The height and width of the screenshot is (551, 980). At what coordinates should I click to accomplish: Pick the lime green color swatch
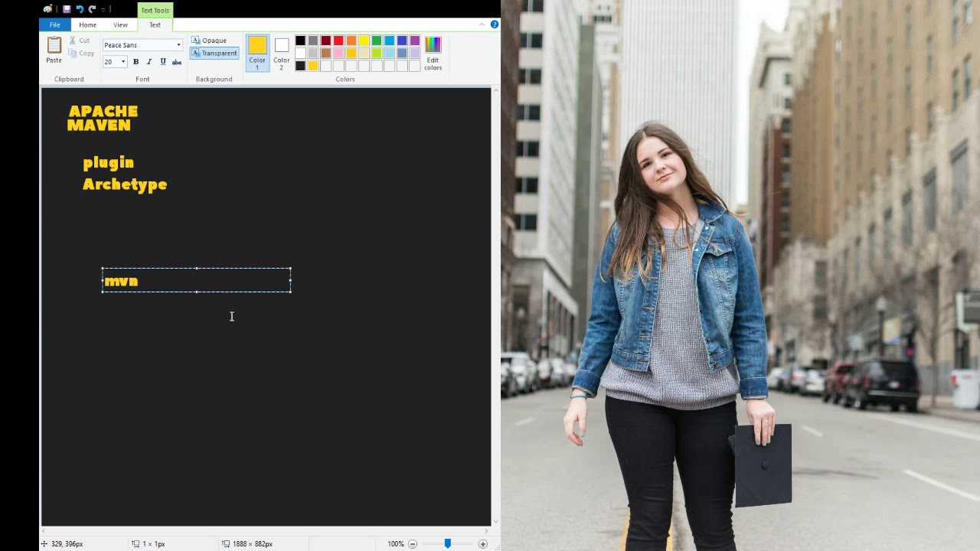pyautogui.click(x=377, y=54)
